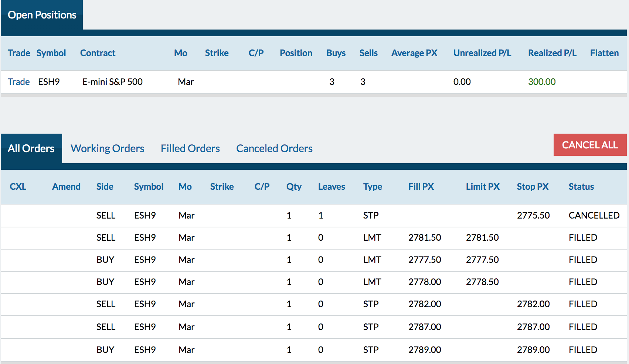Click the ESH9 symbol in Open Positions
Image resolution: width=629 pixels, height=364 pixels.
pos(49,82)
